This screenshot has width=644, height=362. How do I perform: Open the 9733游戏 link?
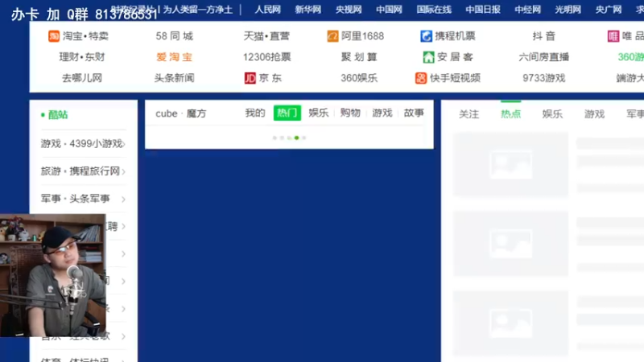click(544, 78)
